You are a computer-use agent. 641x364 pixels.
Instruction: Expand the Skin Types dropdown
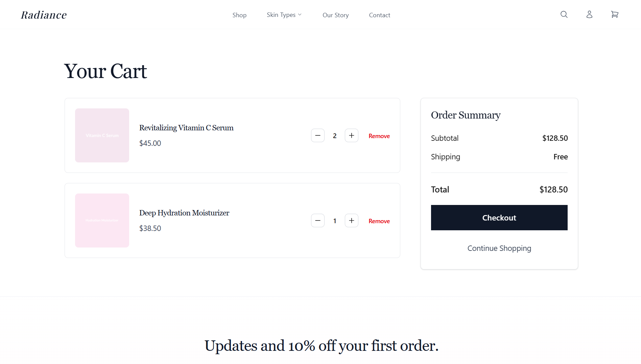point(284,15)
